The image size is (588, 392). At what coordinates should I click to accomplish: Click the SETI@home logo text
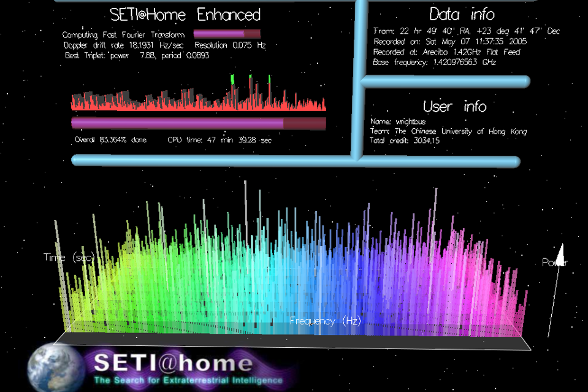174,363
